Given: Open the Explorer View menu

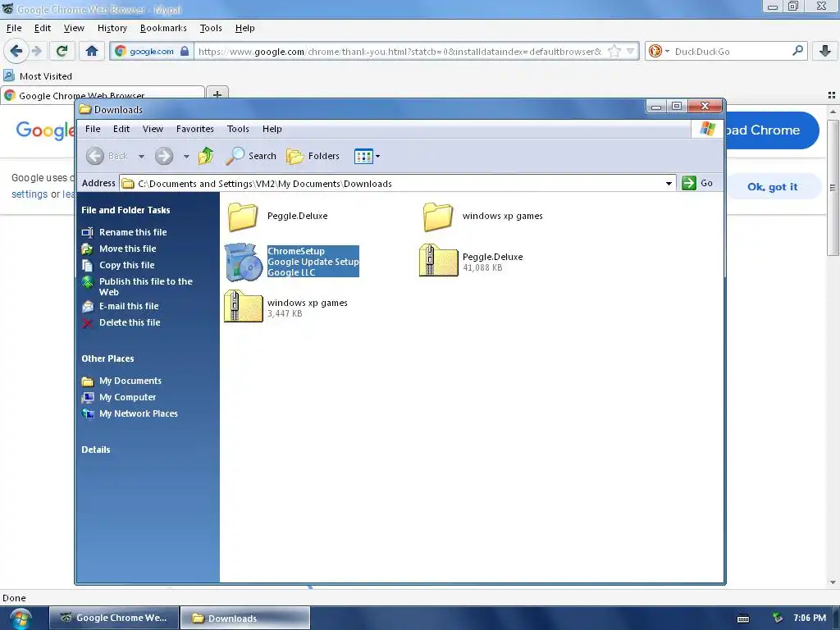Looking at the screenshot, I should click(153, 129).
